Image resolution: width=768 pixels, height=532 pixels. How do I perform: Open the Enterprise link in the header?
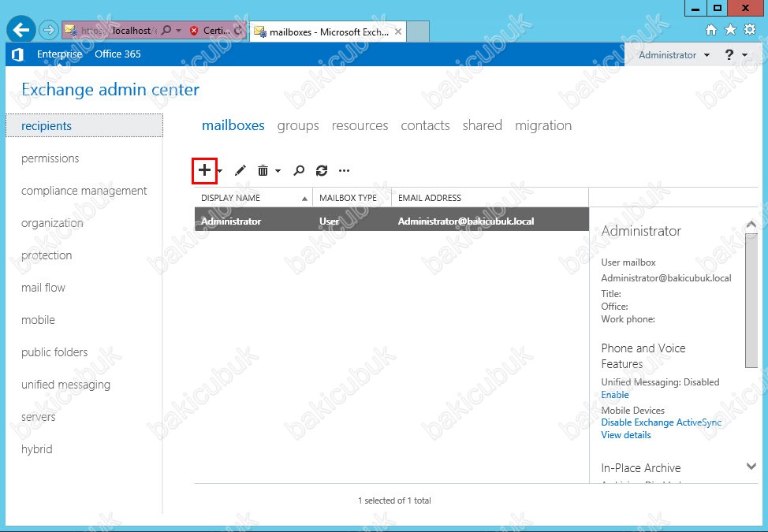pos(60,54)
